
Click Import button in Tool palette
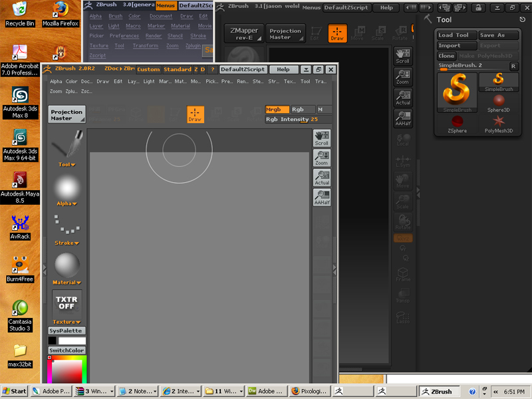456,45
